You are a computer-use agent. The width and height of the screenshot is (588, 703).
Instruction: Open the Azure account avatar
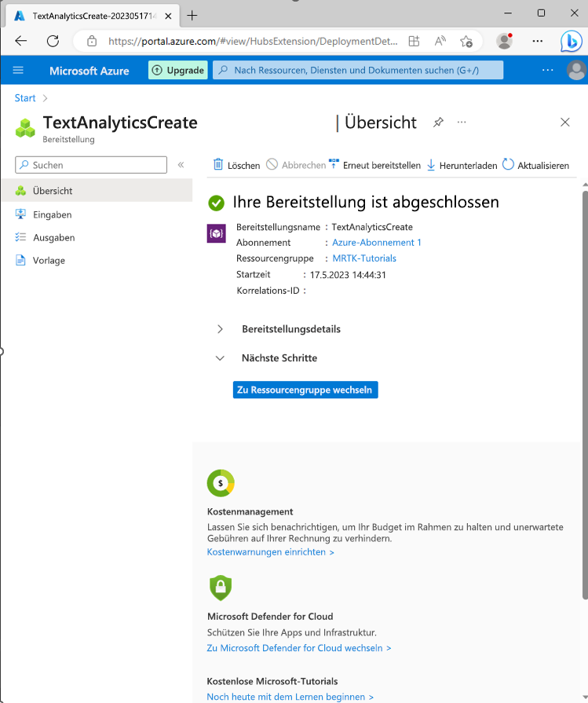(x=576, y=71)
